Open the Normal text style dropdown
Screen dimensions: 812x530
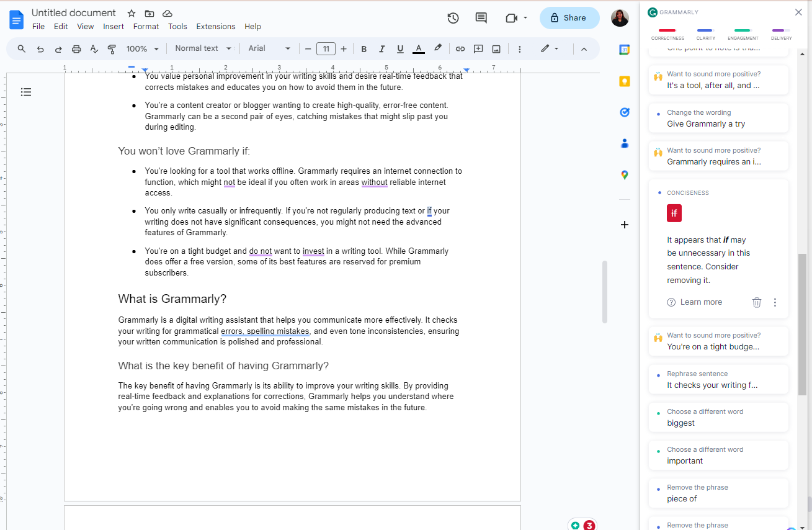pyautogui.click(x=203, y=48)
